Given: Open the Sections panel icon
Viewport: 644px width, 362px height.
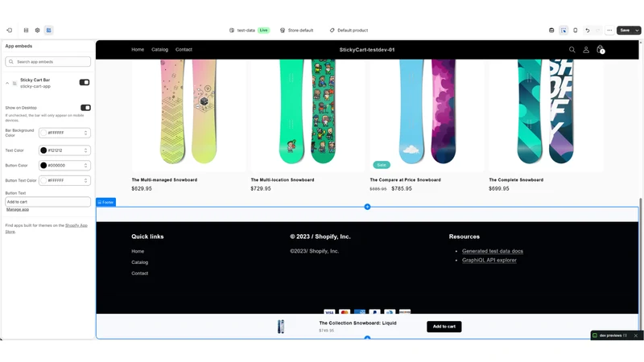Looking at the screenshot, I should click(27, 31).
